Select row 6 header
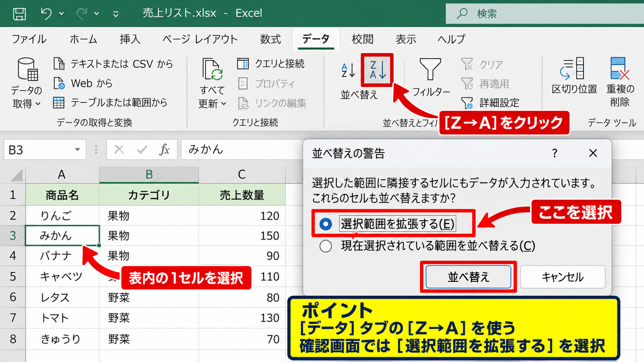This screenshot has width=644, height=362. [x=13, y=297]
